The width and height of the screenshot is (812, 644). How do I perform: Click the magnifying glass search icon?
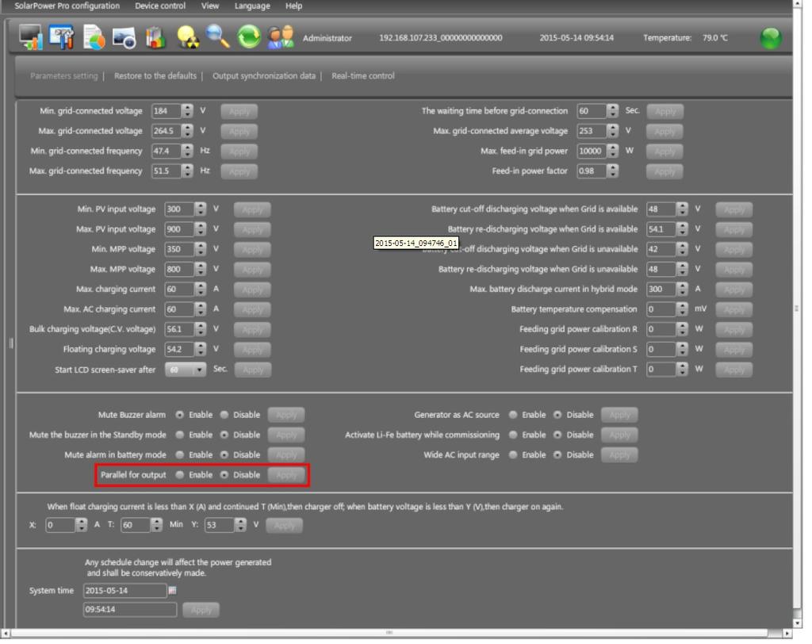pyautogui.click(x=217, y=36)
